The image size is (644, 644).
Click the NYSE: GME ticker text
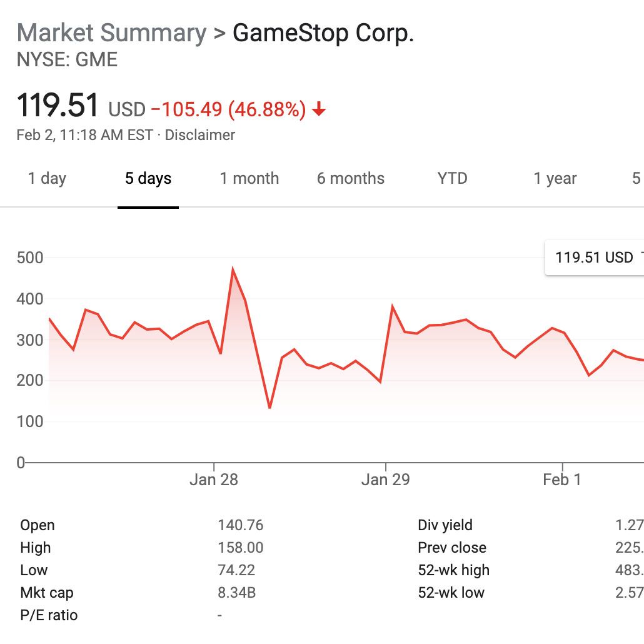[x=67, y=60]
